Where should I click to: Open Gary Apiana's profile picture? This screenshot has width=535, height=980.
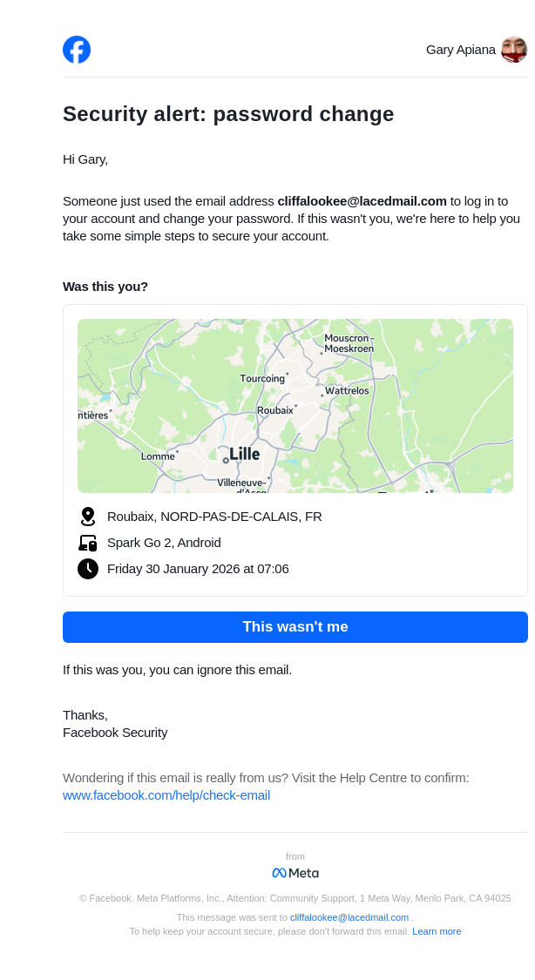click(514, 50)
